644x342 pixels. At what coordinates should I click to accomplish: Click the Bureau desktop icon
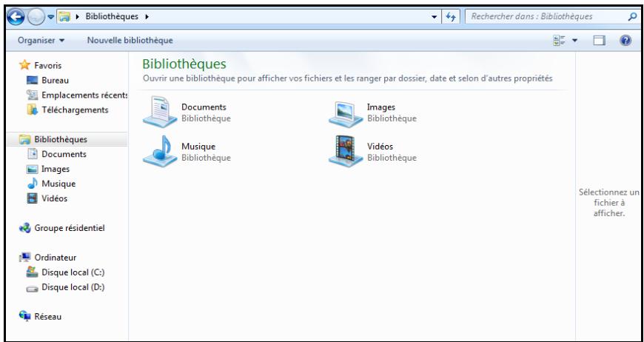click(32, 81)
